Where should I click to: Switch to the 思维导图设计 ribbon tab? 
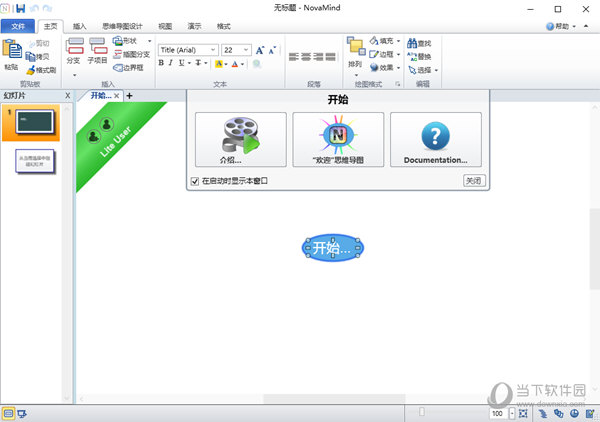pyautogui.click(x=122, y=26)
